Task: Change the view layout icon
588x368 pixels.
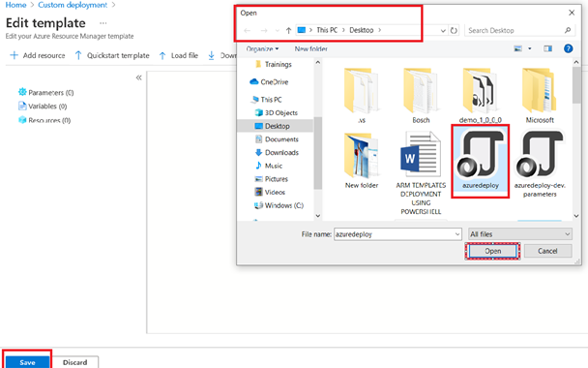Action: coord(517,48)
